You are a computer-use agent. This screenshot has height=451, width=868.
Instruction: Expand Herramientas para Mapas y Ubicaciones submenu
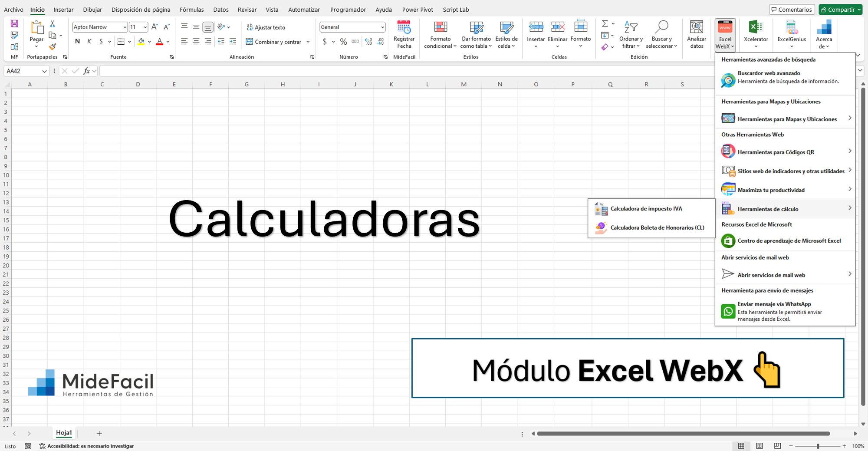pyautogui.click(x=785, y=119)
